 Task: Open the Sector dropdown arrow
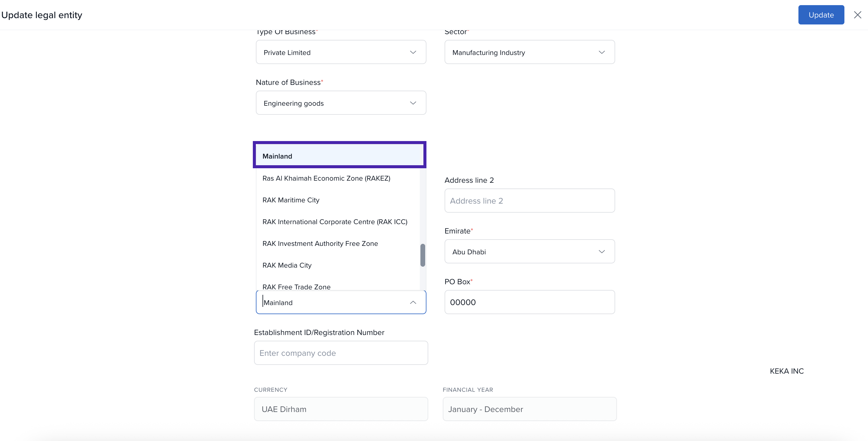click(602, 52)
